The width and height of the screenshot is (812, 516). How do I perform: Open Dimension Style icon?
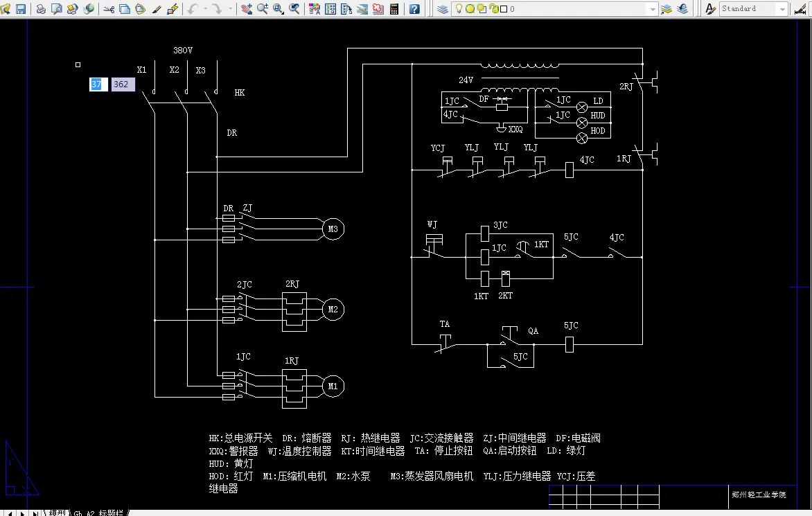pyautogui.click(x=801, y=8)
